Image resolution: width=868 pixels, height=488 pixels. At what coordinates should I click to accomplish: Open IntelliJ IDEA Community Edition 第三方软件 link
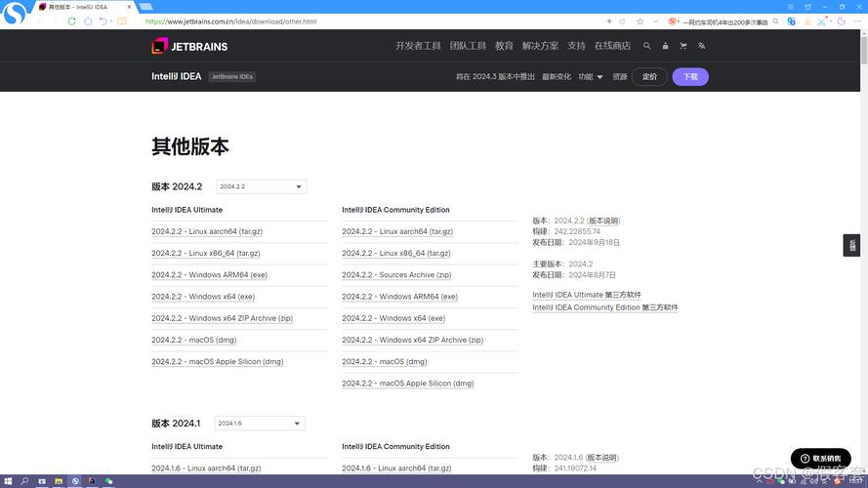[605, 307]
